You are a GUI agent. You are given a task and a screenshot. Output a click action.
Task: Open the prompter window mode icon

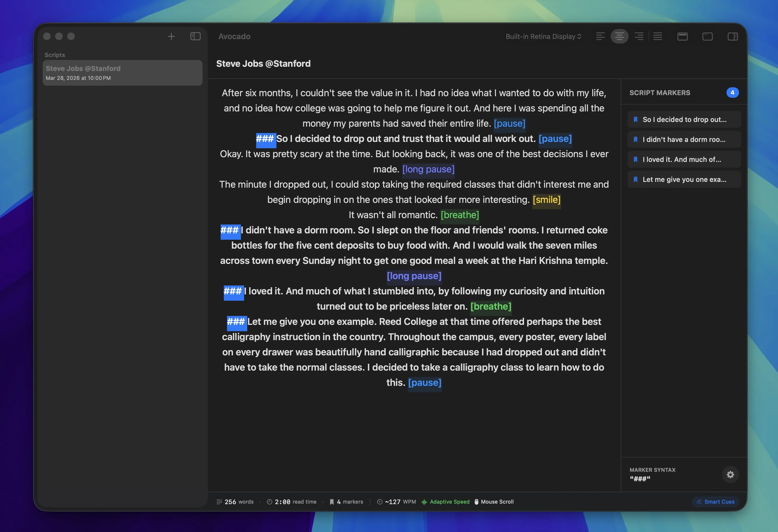click(683, 37)
